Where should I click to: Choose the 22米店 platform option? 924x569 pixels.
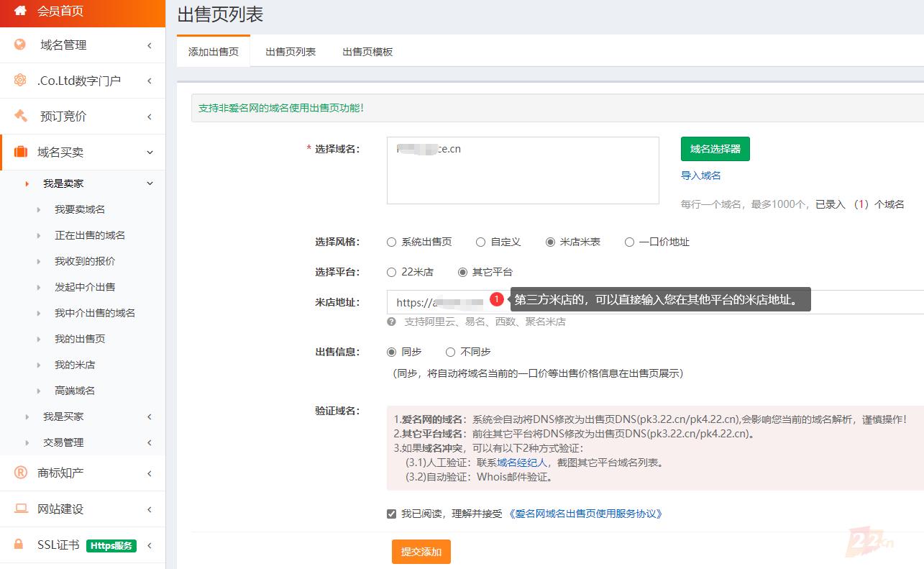point(392,273)
